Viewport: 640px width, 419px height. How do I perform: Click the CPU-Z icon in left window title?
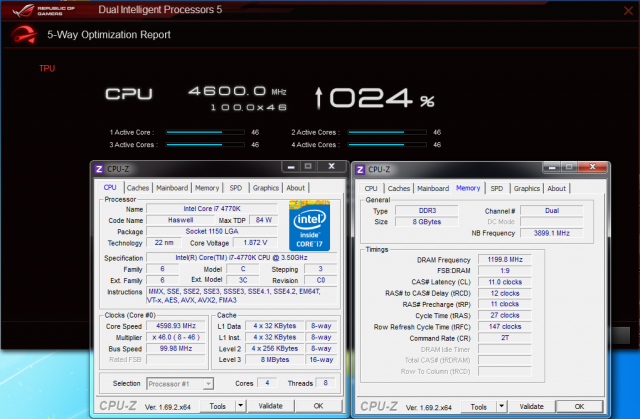[99, 169]
